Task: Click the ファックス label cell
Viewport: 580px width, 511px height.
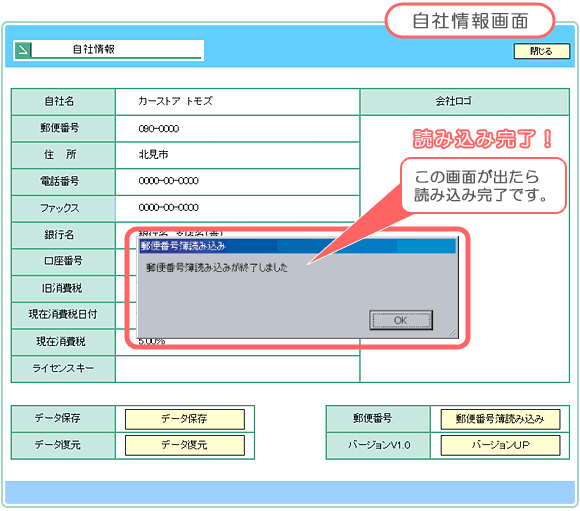Action: pyautogui.click(x=63, y=208)
